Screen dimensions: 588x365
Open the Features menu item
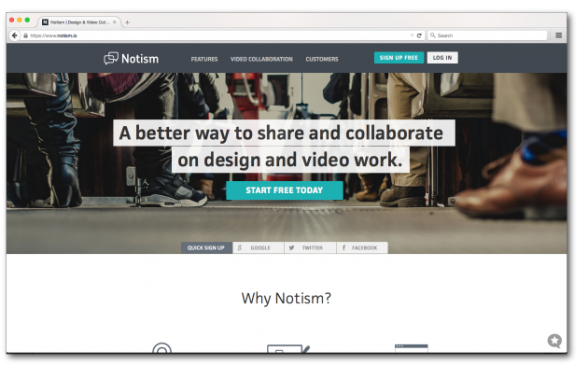click(204, 59)
